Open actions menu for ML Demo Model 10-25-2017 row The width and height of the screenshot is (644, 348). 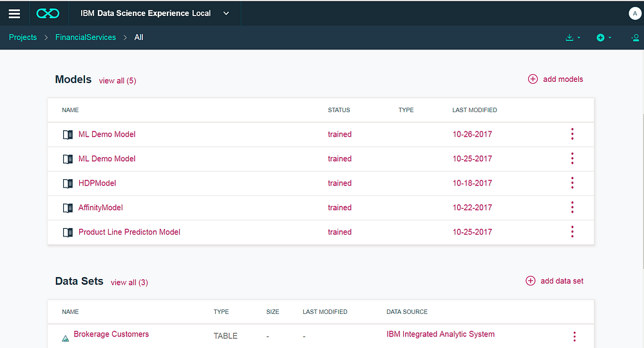[572, 158]
